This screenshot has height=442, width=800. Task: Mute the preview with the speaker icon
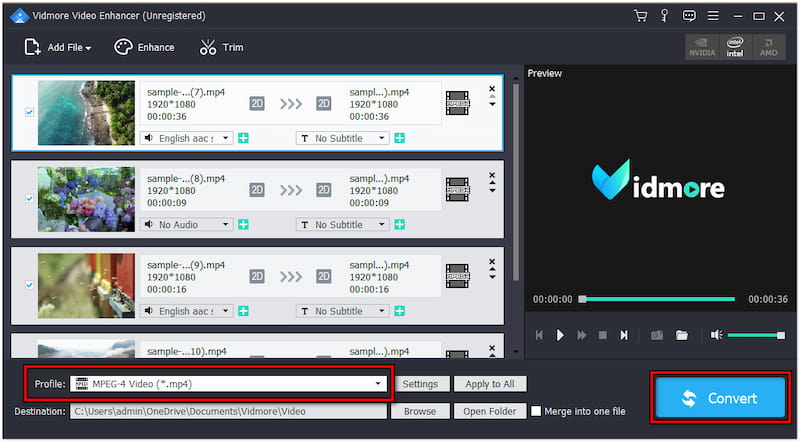tap(717, 335)
